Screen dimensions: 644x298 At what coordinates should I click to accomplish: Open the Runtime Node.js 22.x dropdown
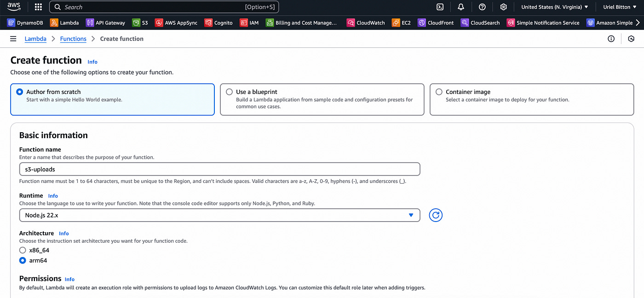coord(219,215)
